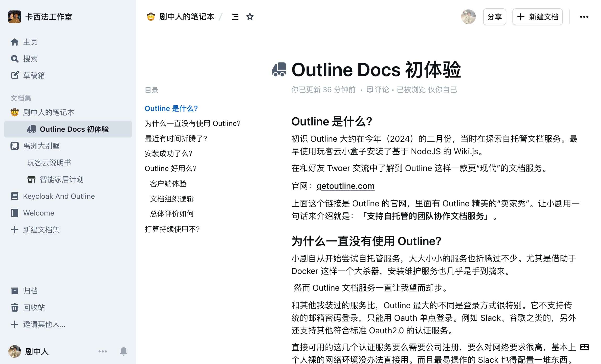
Task: Click the trash bin icon
Action: [x=15, y=307]
